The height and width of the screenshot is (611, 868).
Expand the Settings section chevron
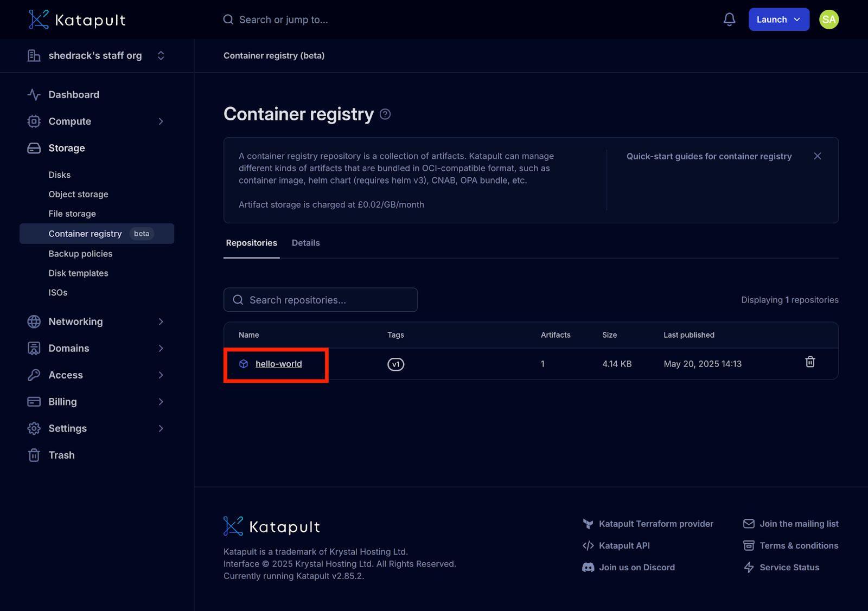click(x=161, y=428)
